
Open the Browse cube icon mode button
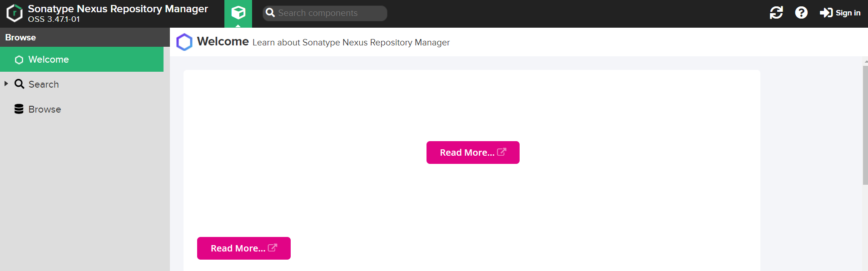click(238, 14)
